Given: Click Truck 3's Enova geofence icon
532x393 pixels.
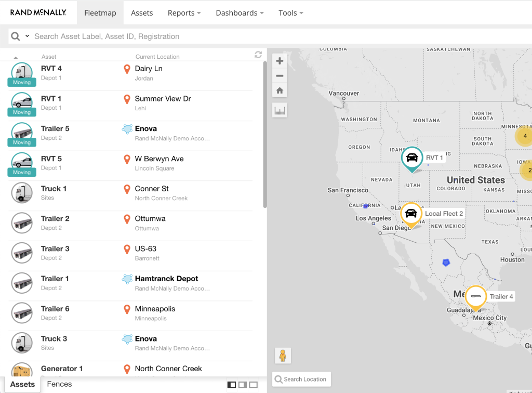Looking at the screenshot, I should (127, 339).
